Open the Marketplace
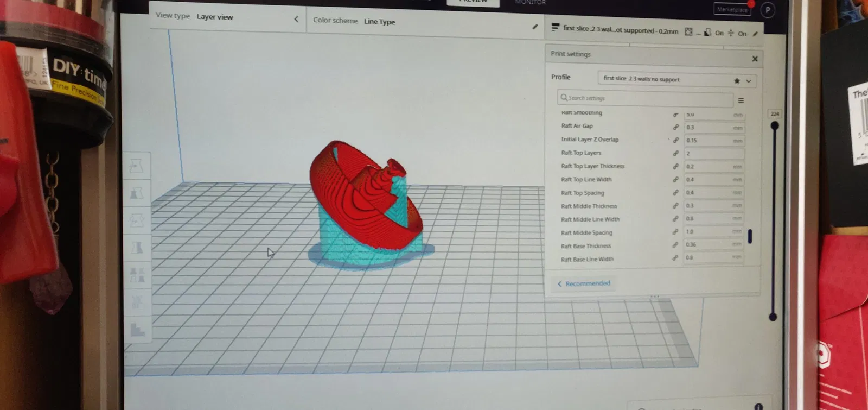 pyautogui.click(x=732, y=9)
